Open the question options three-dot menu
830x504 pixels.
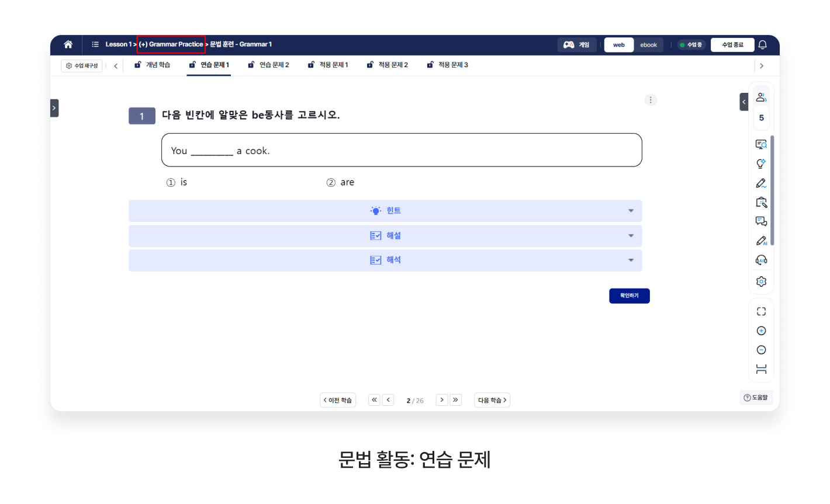[651, 100]
